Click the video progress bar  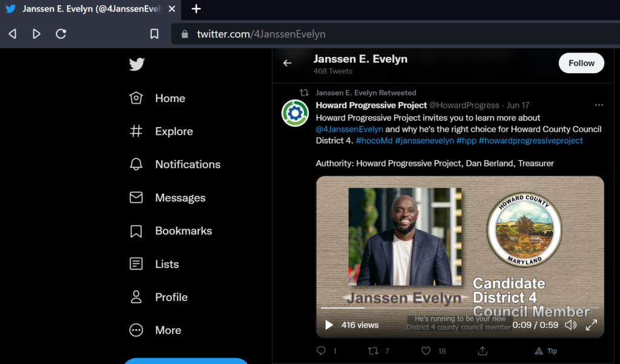tap(460, 308)
